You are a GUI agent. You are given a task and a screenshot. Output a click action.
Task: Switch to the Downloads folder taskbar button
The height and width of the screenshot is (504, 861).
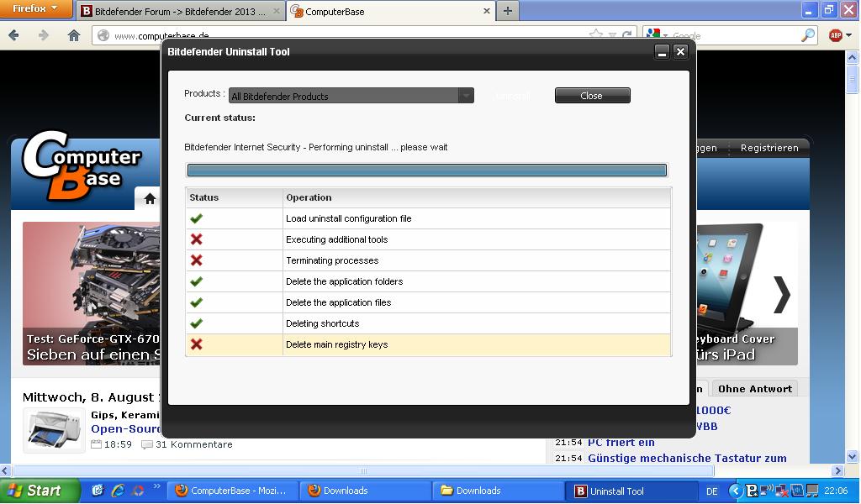(x=498, y=491)
